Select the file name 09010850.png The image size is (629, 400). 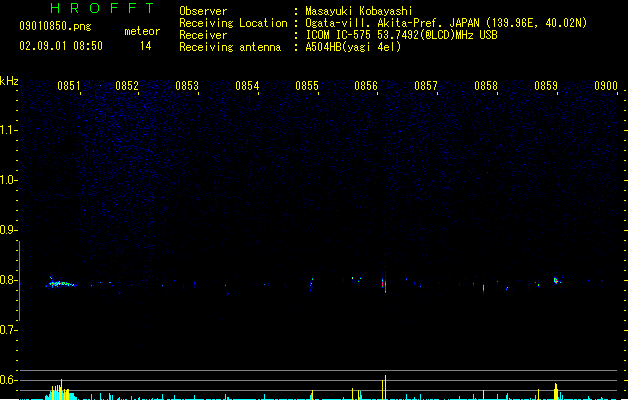[x=55, y=26]
